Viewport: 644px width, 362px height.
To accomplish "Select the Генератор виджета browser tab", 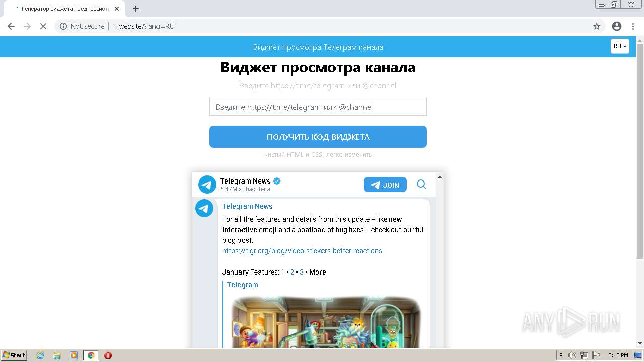I will pyautogui.click(x=64, y=9).
